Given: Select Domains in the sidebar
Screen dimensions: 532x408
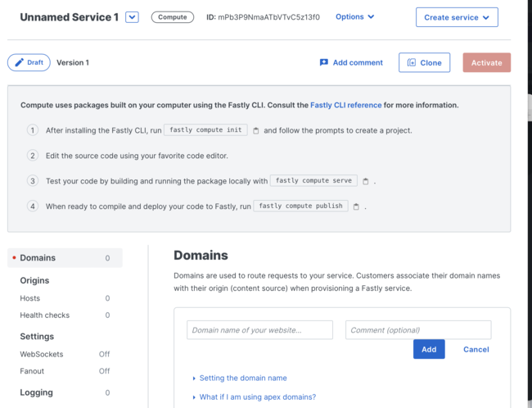Looking at the screenshot, I should 65,258.
